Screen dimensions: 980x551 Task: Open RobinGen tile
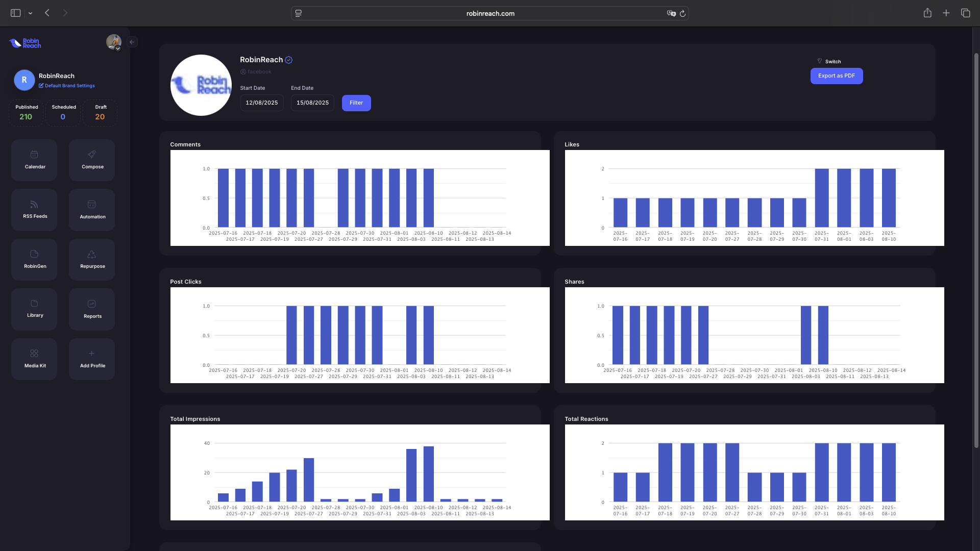click(x=34, y=259)
